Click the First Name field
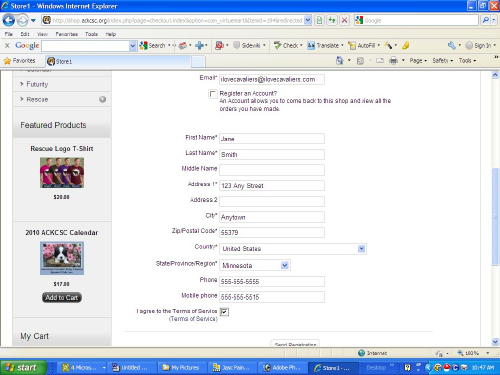 272,139
